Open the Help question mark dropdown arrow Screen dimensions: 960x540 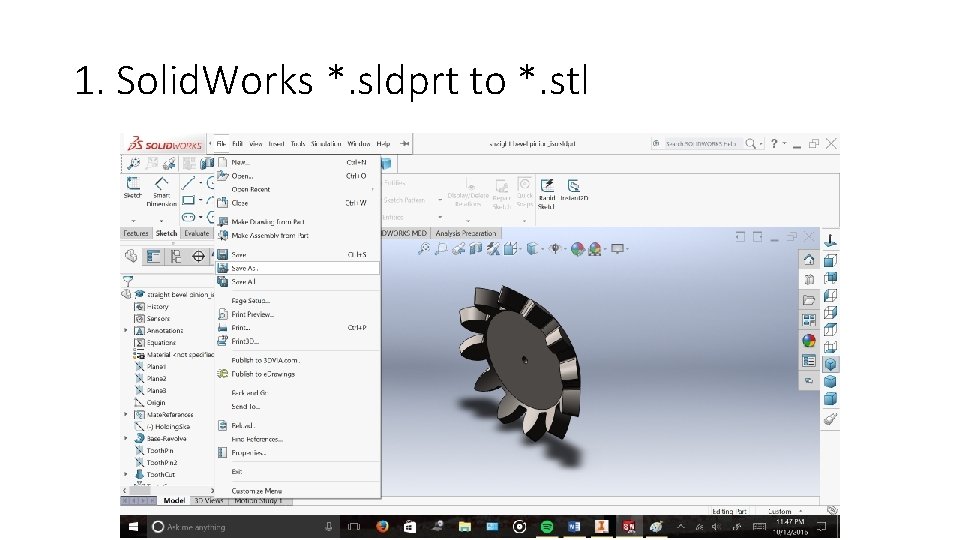point(784,143)
